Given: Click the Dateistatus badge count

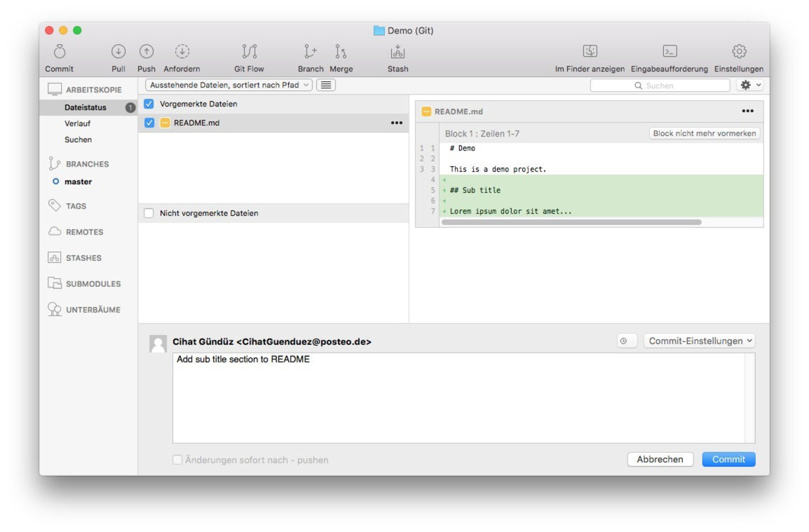Looking at the screenshot, I should (x=130, y=107).
